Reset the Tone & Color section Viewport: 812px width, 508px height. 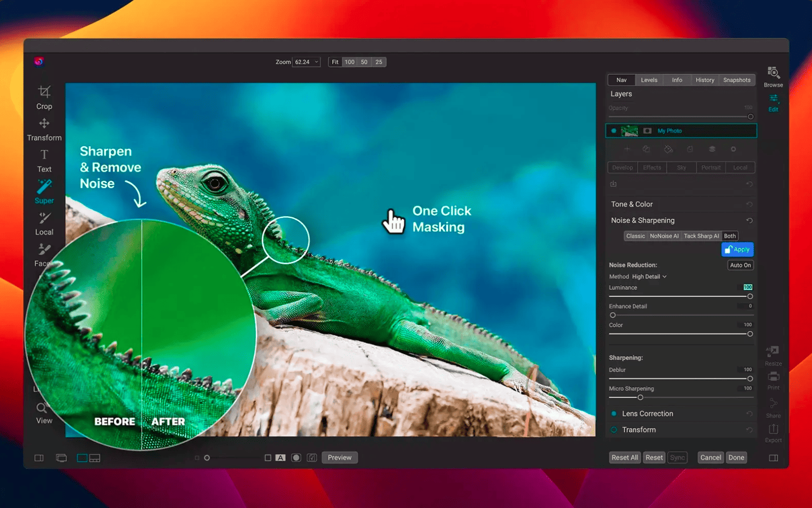pyautogui.click(x=749, y=204)
